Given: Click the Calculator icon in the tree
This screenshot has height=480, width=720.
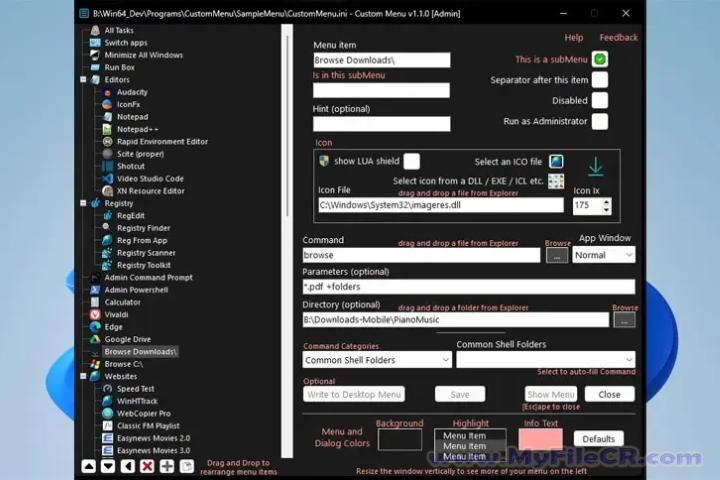Looking at the screenshot, I should point(95,302).
